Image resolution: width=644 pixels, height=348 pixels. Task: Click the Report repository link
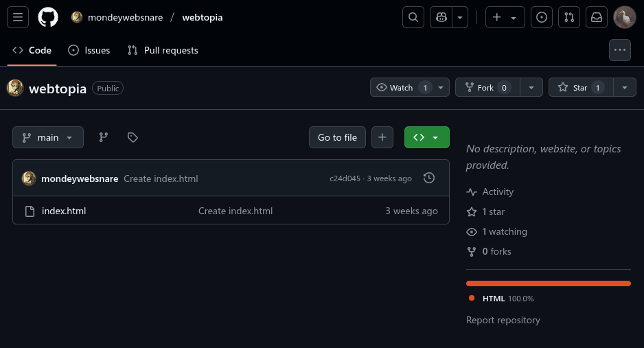pos(503,320)
